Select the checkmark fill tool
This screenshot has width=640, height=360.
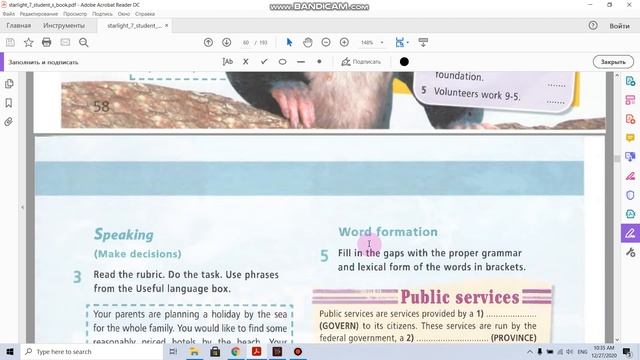[264, 62]
